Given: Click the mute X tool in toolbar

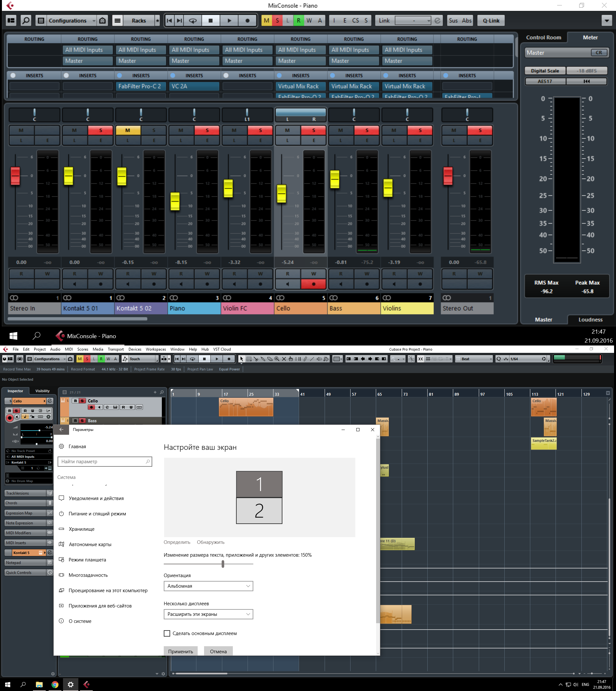Looking at the screenshot, I should (x=284, y=359).
